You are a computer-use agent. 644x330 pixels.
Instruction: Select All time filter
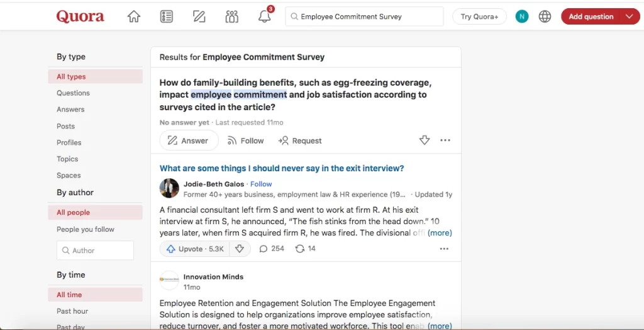coord(96,295)
